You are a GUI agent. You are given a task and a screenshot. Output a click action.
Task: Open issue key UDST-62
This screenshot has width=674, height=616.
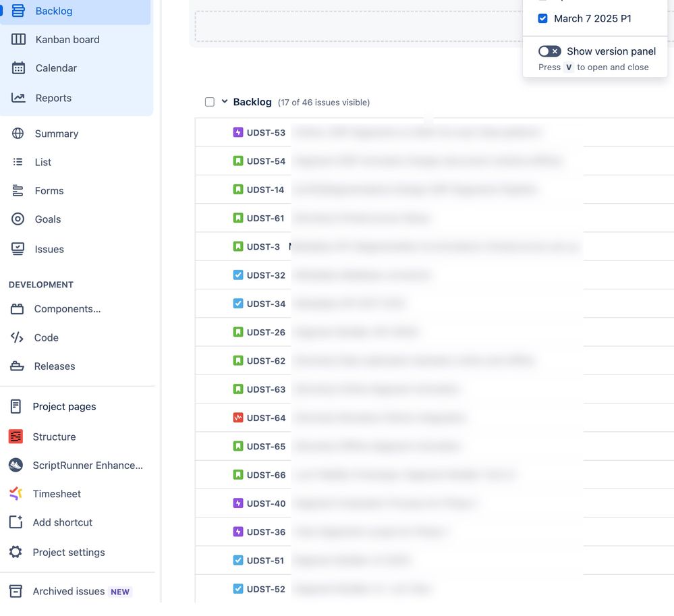(266, 361)
